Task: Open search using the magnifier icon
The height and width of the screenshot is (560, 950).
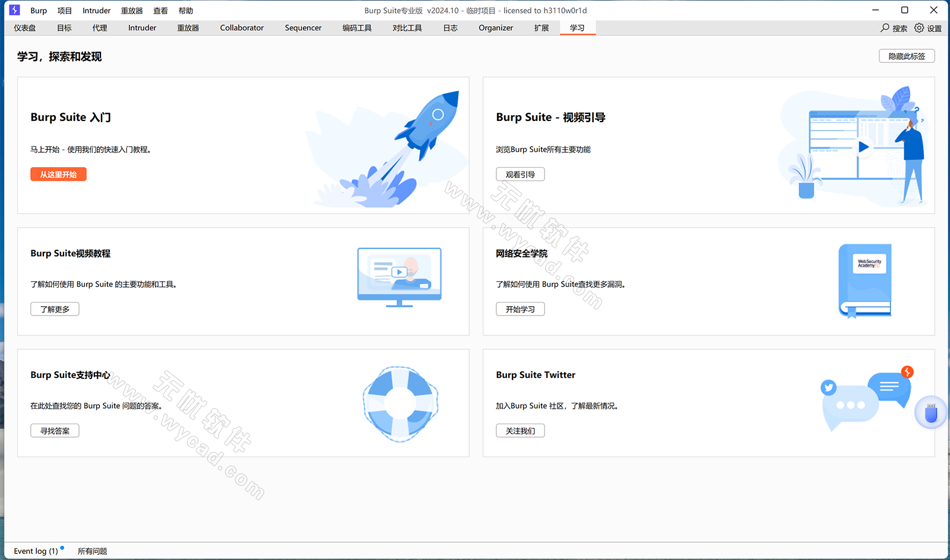Action: pyautogui.click(x=885, y=28)
